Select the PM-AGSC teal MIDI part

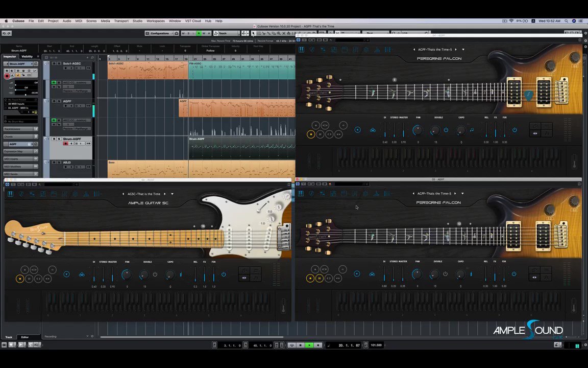pos(241,70)
